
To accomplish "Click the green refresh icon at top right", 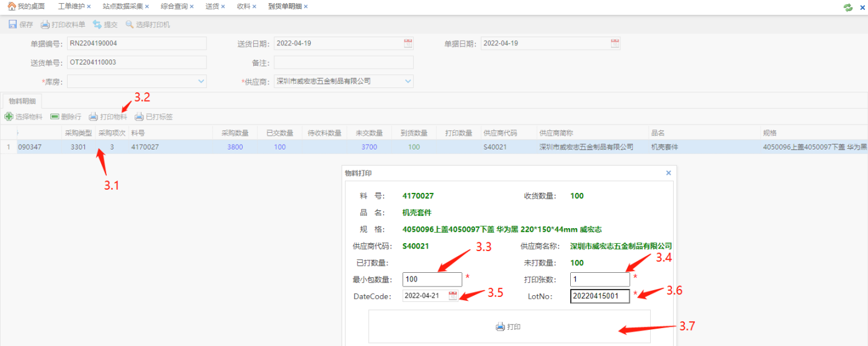I will [x=848, y=7].
